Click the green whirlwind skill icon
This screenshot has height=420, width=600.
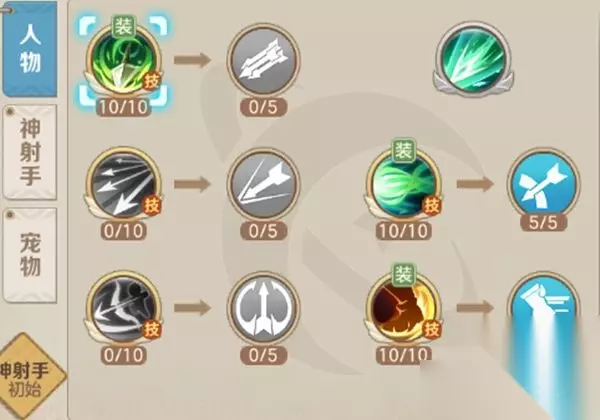point(403,184)
